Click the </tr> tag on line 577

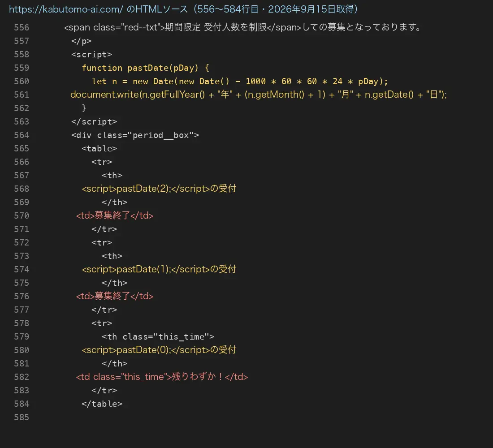[x=104, y=310]
